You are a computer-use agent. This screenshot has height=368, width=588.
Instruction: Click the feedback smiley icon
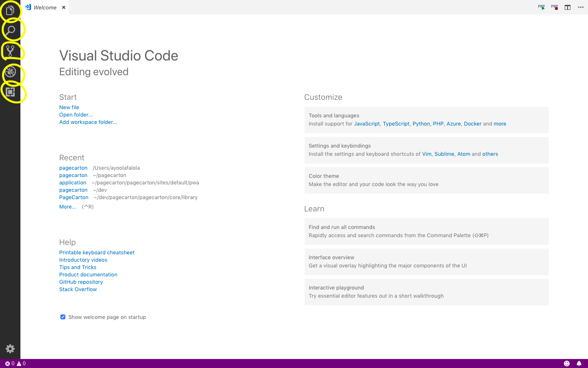click(567, 364)
